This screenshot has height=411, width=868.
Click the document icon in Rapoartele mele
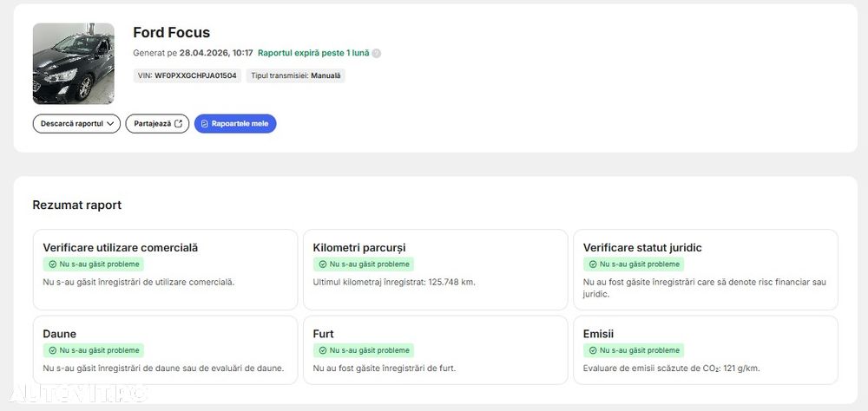click(x=205, y=124)
